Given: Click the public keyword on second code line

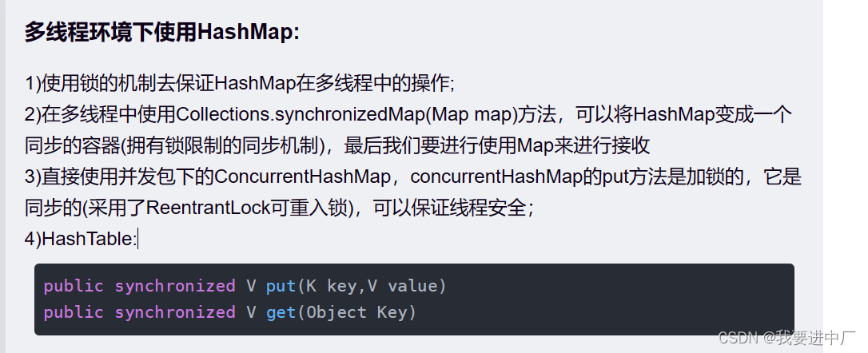Looking at the screenshot, I should coord(74,312).
